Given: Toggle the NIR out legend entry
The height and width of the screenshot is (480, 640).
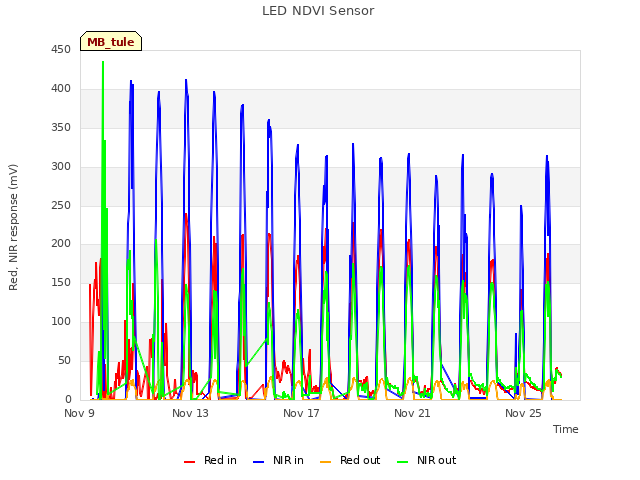Looking at the screenshot, I should (x=427, y=460).
